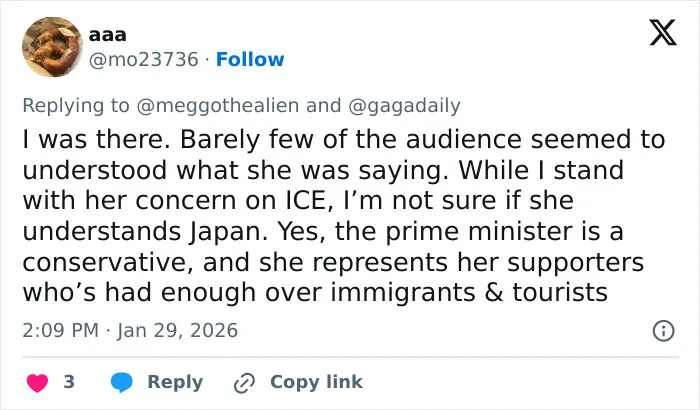Click the blue reply speech bubble icon
Image resolution: width=700 pixels, height=410 pixels.
click(x=121, y=382)
